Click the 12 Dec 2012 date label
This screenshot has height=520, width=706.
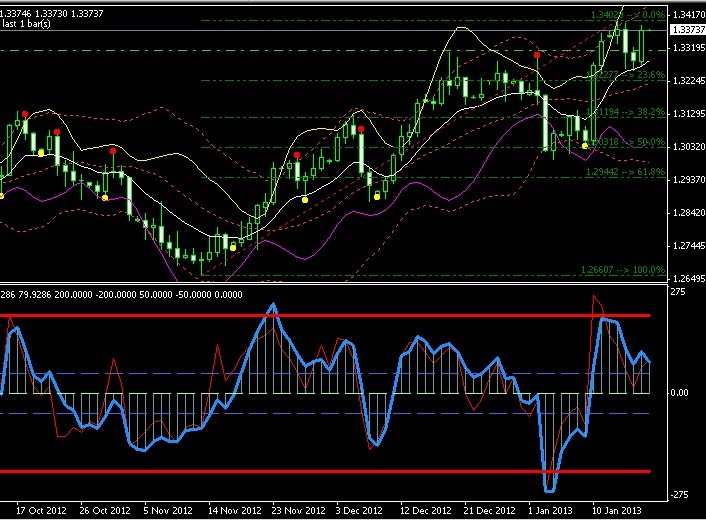pos(426,511)
